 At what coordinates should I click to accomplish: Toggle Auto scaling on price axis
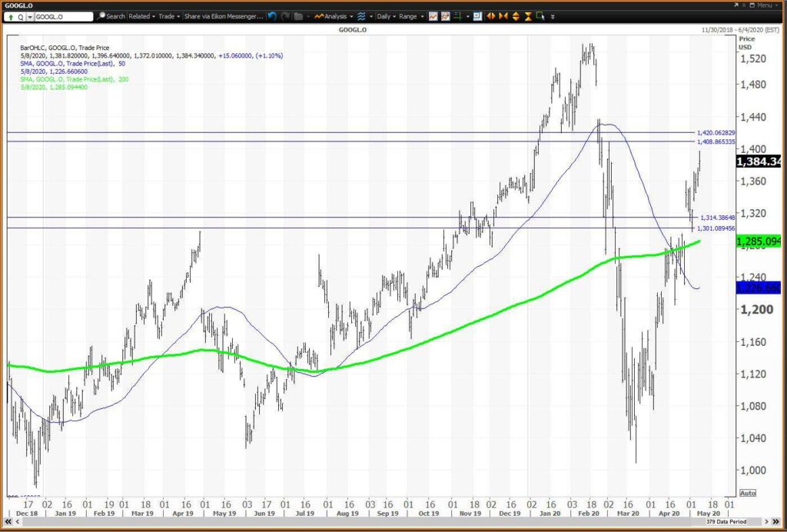pos(747,493)
